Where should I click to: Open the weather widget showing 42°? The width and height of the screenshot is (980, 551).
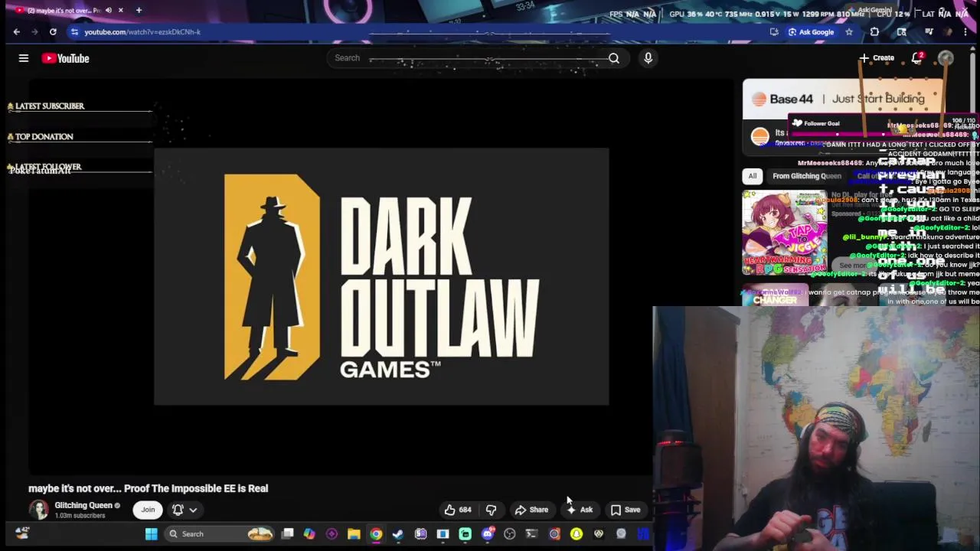coord(22,533)
